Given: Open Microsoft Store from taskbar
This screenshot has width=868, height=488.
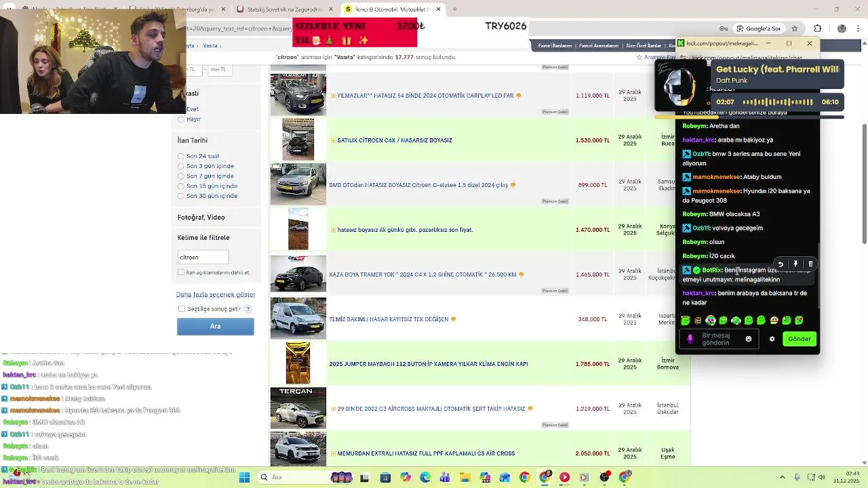Looking at the screenshot, I should (x=385, y=478).
